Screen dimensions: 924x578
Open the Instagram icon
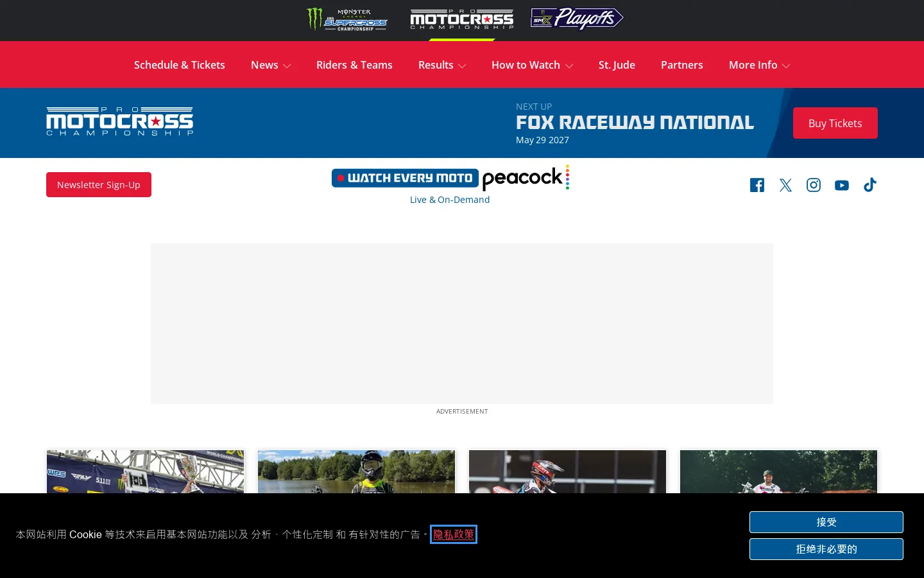click(814, 185)
